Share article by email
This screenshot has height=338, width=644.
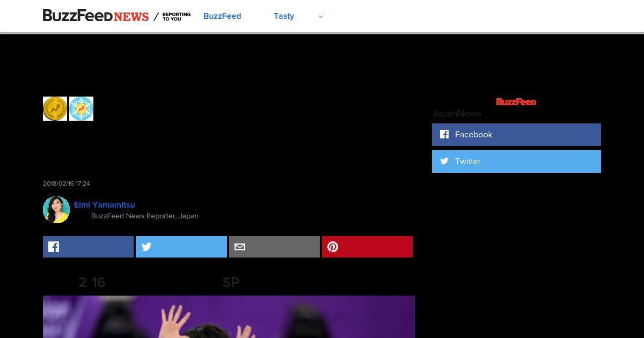click(274, 247)
